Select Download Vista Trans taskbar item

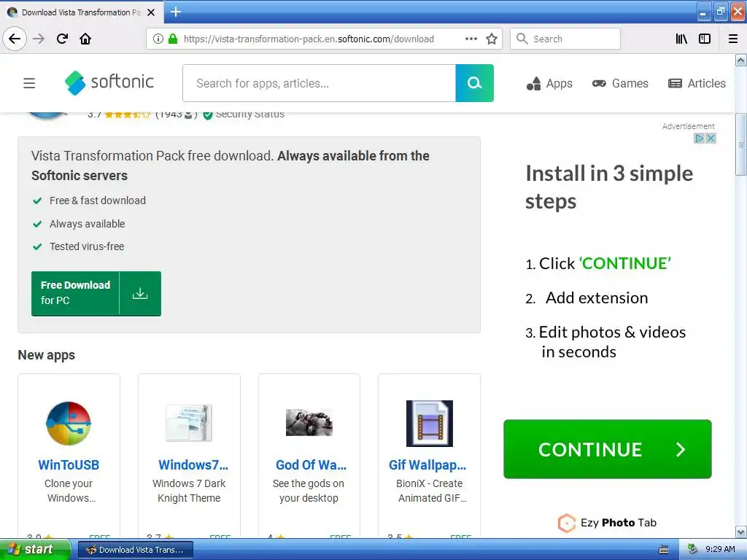135,550
